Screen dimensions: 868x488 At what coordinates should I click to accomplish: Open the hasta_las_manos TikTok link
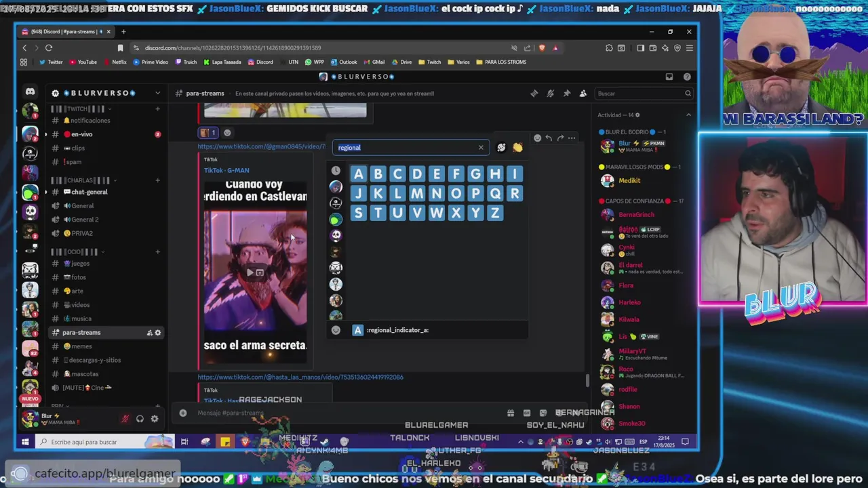pos(300,377)
